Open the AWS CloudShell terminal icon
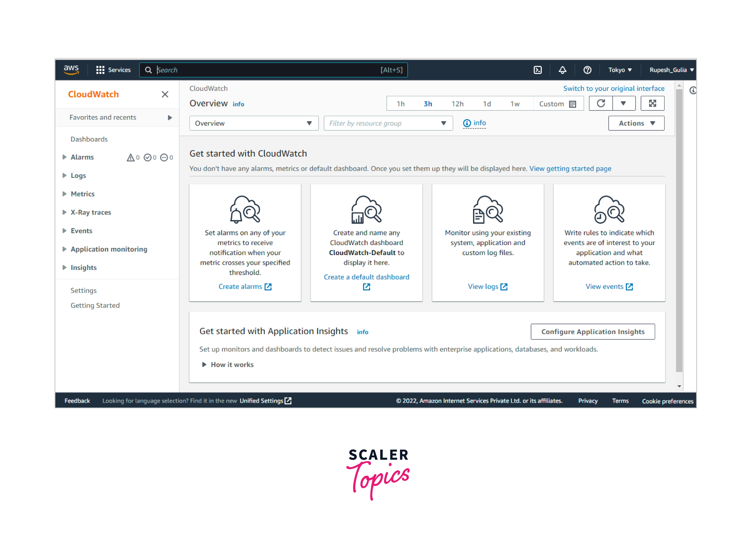The width and height of the screenshot is (756, 543). [x=537, y=70]
